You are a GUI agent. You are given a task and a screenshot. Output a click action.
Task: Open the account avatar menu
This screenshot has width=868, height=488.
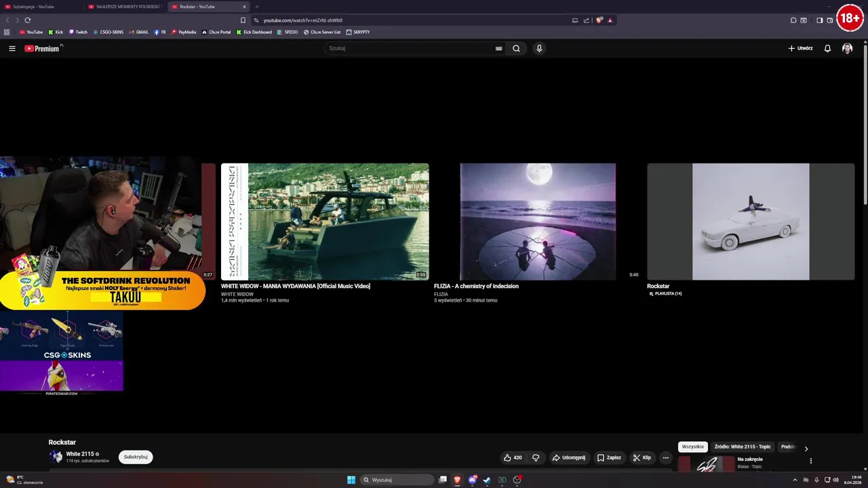pos(847,49)
